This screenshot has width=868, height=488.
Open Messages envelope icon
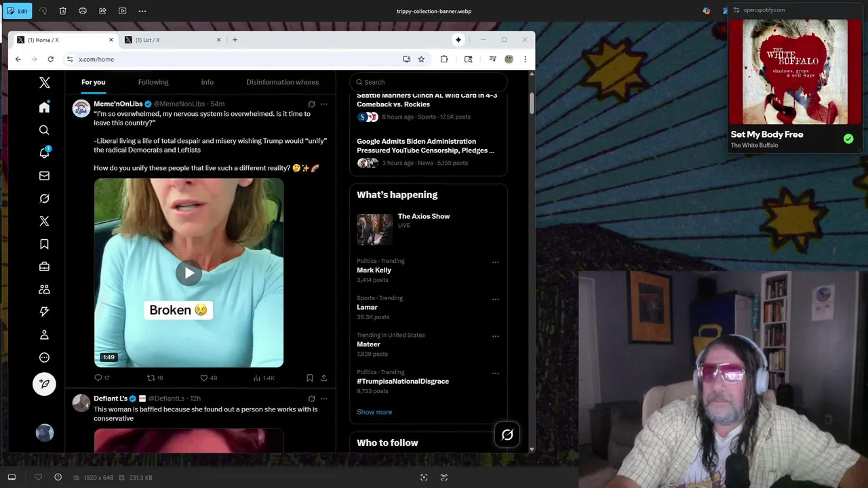click(44, 176)
